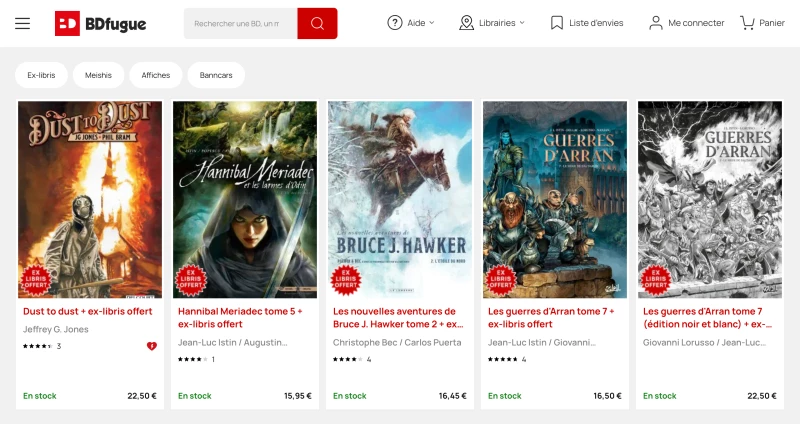Image resolution: width=800 pixels, height=424 pixels.
Task: Click the color Guerres d'Arran cover image
Action: [555, 199]
